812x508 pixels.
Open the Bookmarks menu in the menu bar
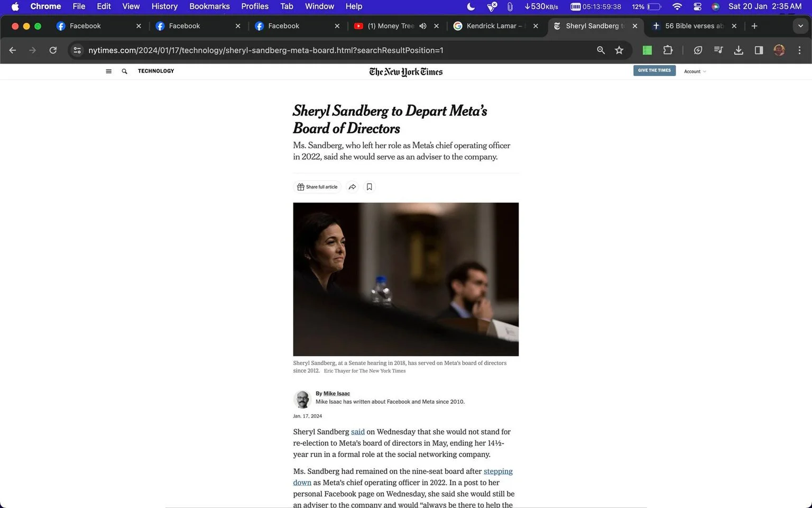coord(209,6)
